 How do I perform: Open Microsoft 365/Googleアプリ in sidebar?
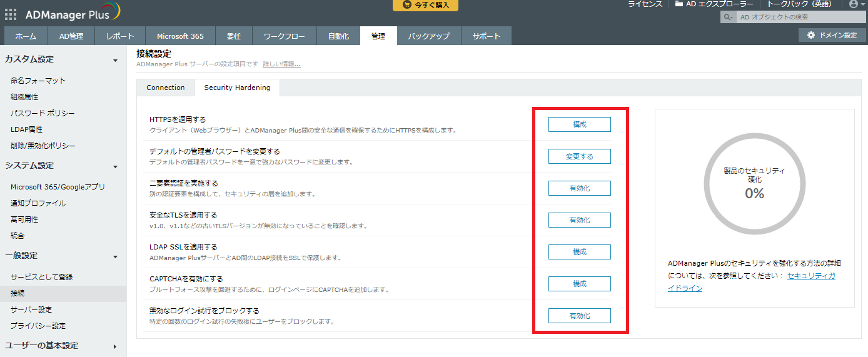58,187
